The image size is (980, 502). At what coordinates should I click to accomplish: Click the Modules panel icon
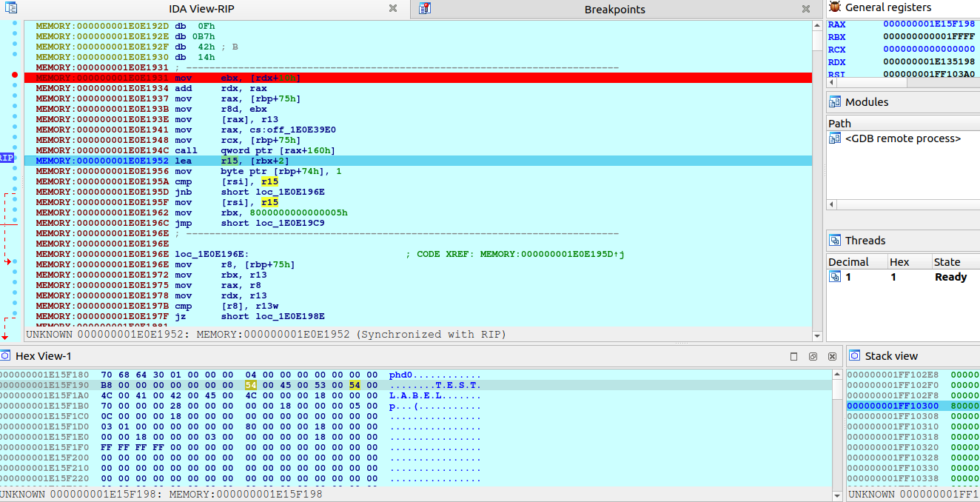pos(835,102)
